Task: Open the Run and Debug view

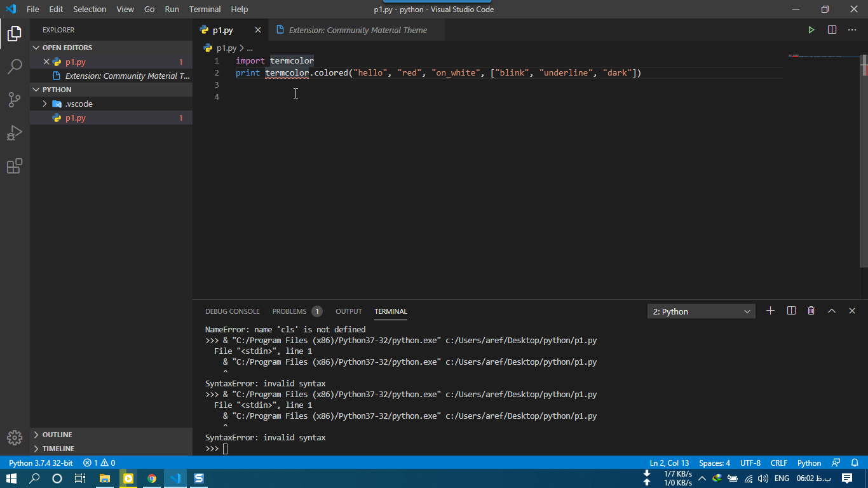Action: coord(15,132)
